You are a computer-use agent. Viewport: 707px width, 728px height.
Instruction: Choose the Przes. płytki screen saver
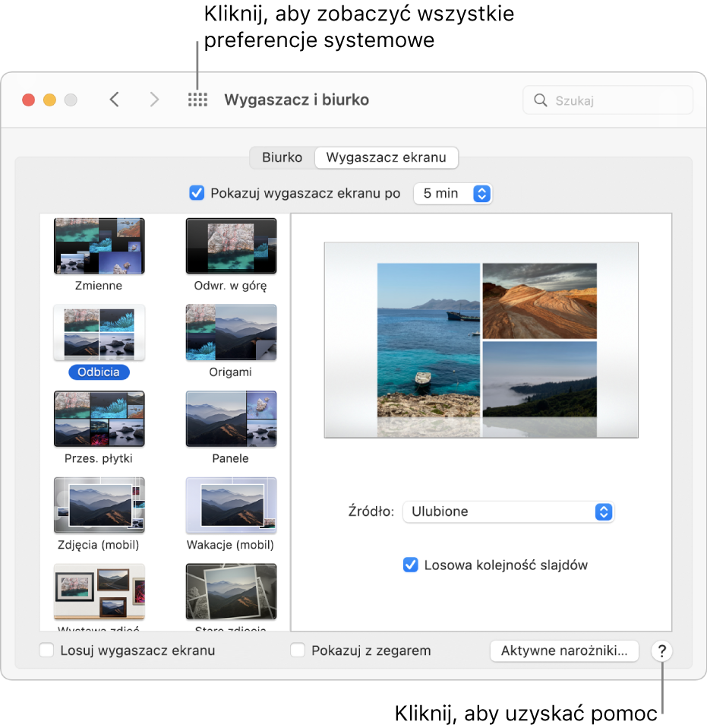[99, 419]
